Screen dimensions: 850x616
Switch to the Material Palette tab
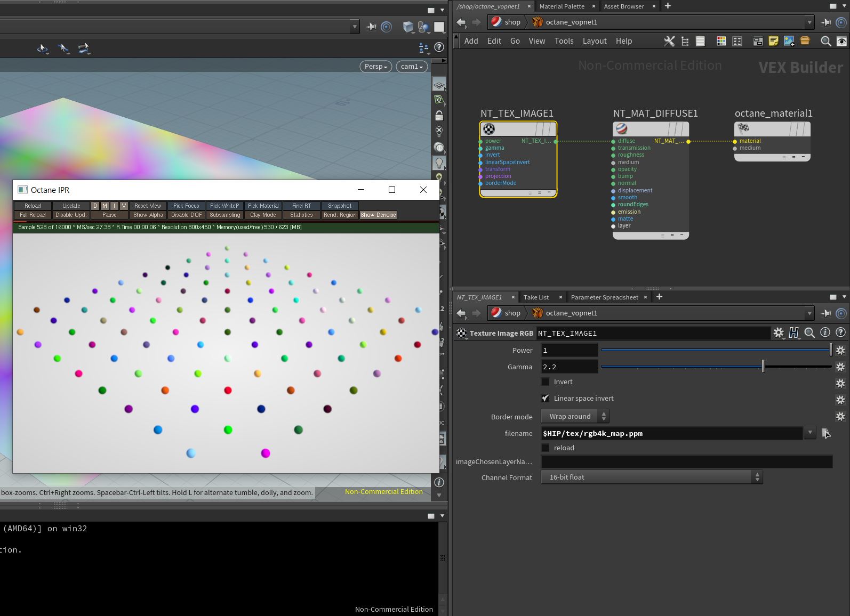click(562, 6)
